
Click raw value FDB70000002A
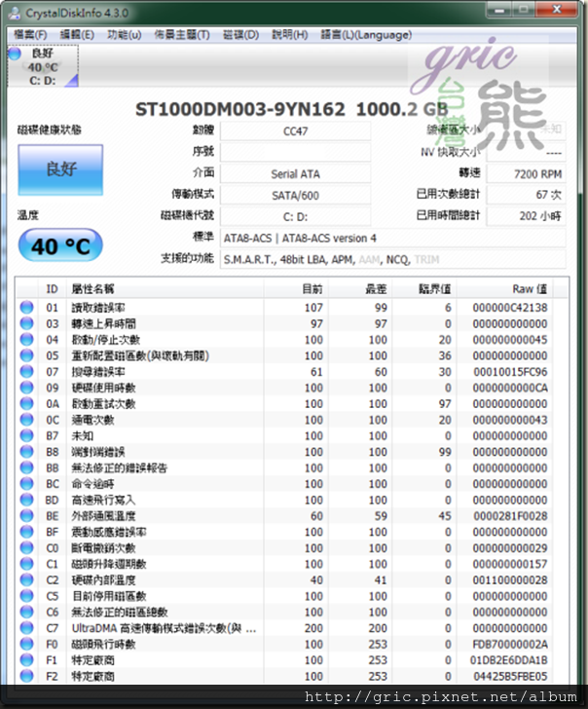[510, 644]
